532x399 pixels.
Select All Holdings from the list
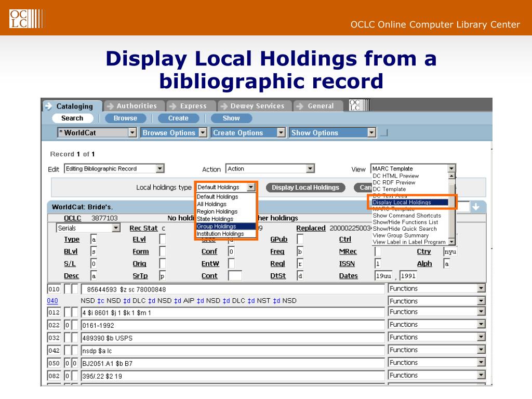[x=212, y=204]
